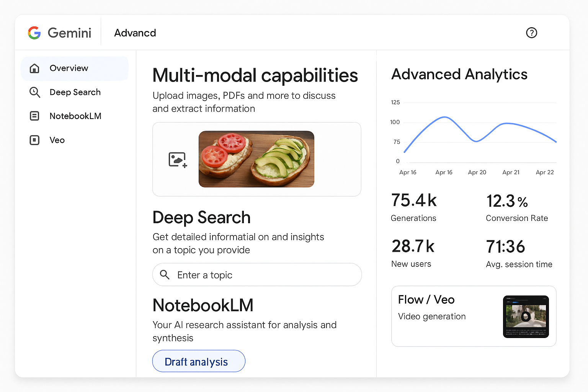
Task: Click the Flow / Veo card title
Action: click(426, 300)
